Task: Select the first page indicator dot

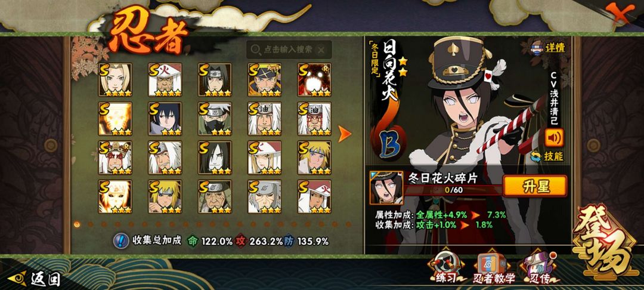Action: tap(77, 224)
